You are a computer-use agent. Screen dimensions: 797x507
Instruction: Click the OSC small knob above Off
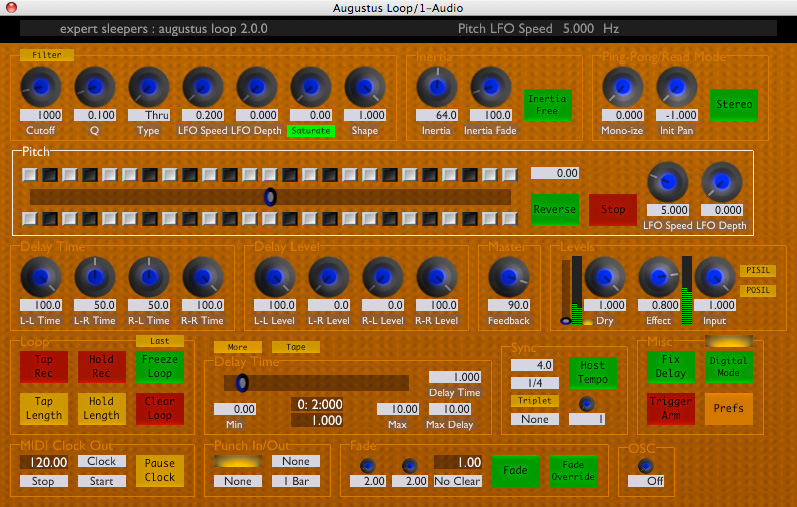point(646,465)
